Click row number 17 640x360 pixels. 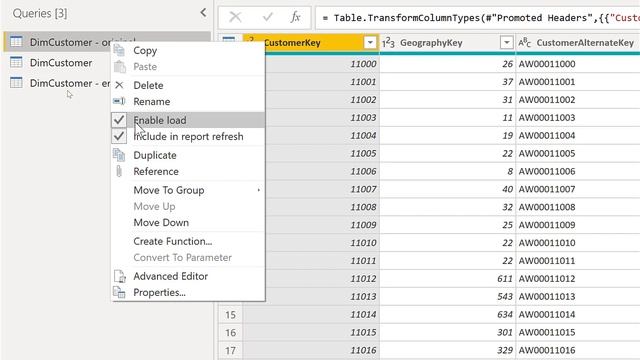click(230, 350)
